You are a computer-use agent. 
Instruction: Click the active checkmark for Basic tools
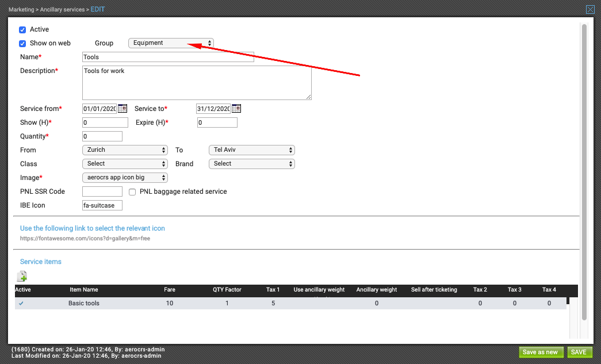(x=21, y=303)
